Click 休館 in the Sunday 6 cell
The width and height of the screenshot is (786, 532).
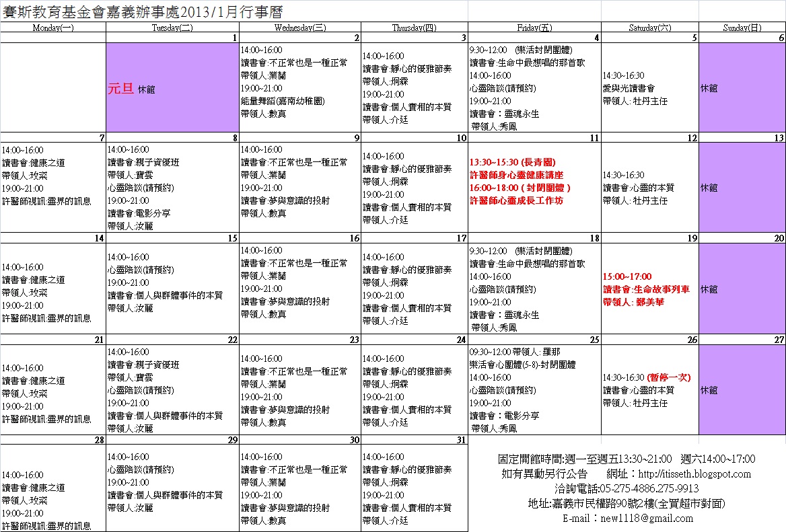709,88
